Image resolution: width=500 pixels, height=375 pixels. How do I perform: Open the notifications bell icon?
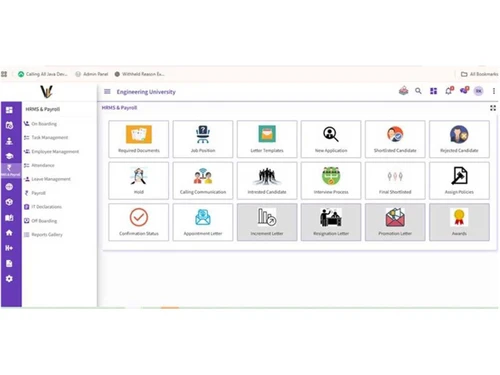coord(449,90)
